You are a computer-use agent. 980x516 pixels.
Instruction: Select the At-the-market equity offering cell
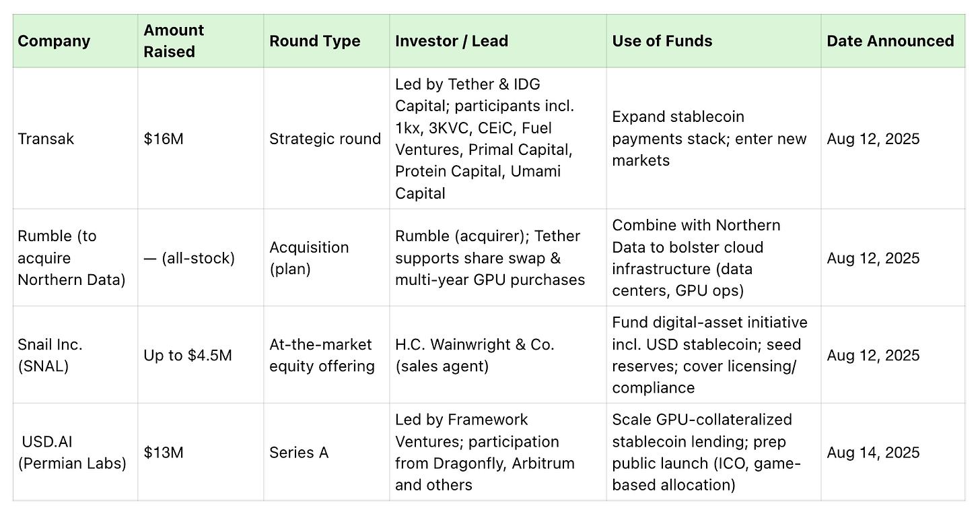point(322,355)
